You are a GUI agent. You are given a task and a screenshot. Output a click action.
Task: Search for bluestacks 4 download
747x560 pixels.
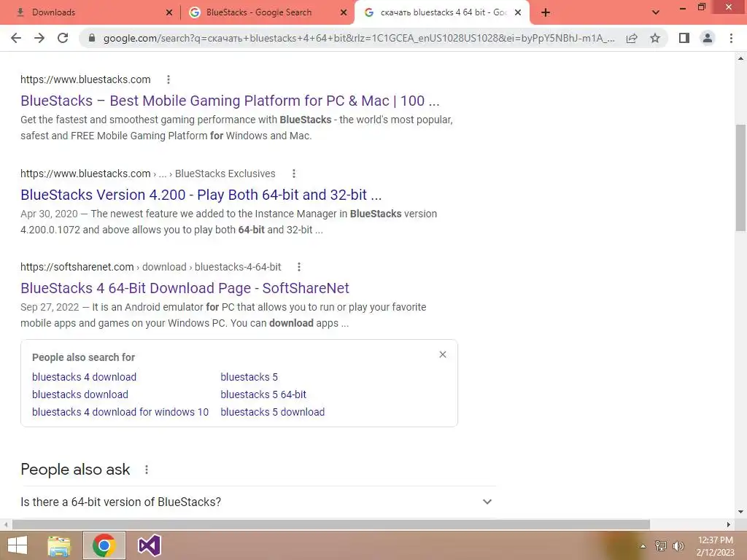pos(85,377)
